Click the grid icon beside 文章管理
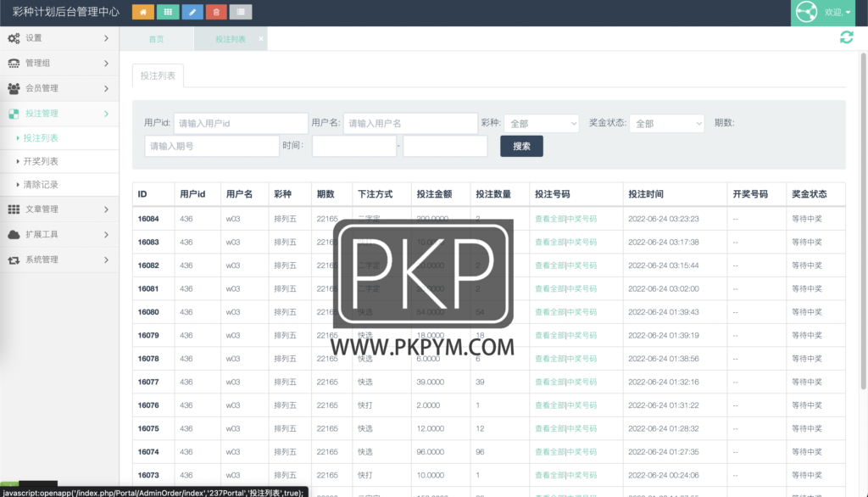Screen dimensions: 868x497 (x=14, y=209)
